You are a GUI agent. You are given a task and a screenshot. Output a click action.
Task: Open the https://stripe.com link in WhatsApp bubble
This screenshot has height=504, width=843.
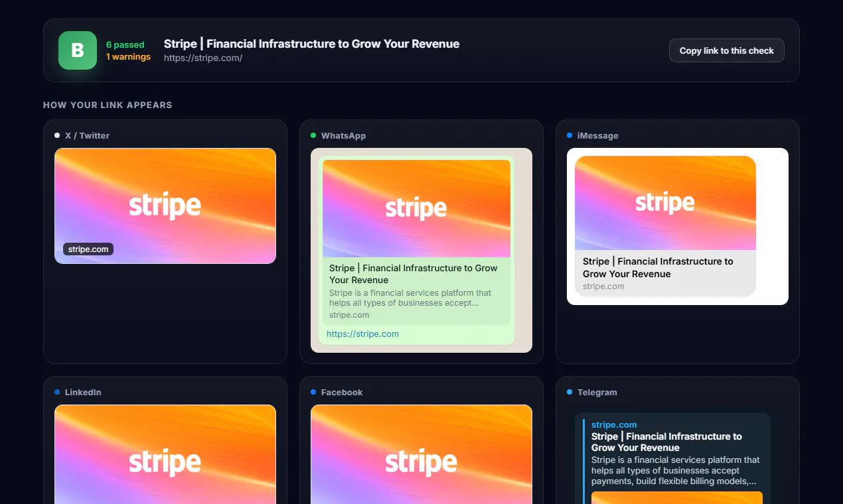point(362,334)
